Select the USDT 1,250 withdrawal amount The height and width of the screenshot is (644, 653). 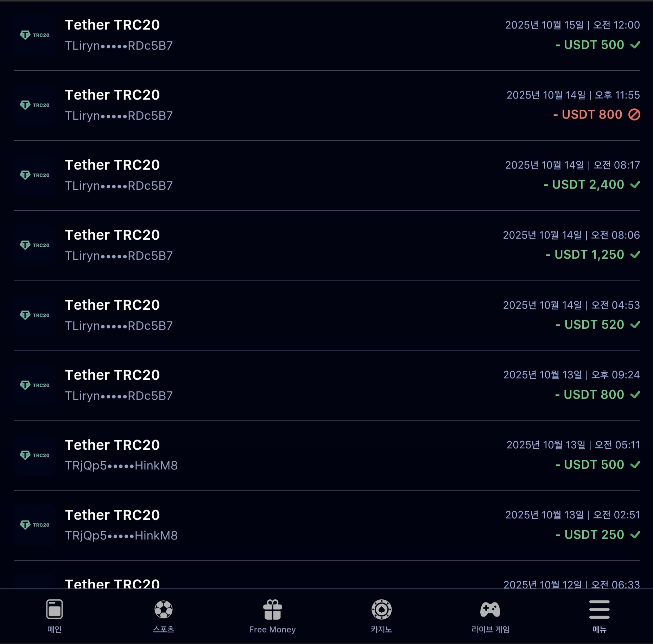click(585, 254)
